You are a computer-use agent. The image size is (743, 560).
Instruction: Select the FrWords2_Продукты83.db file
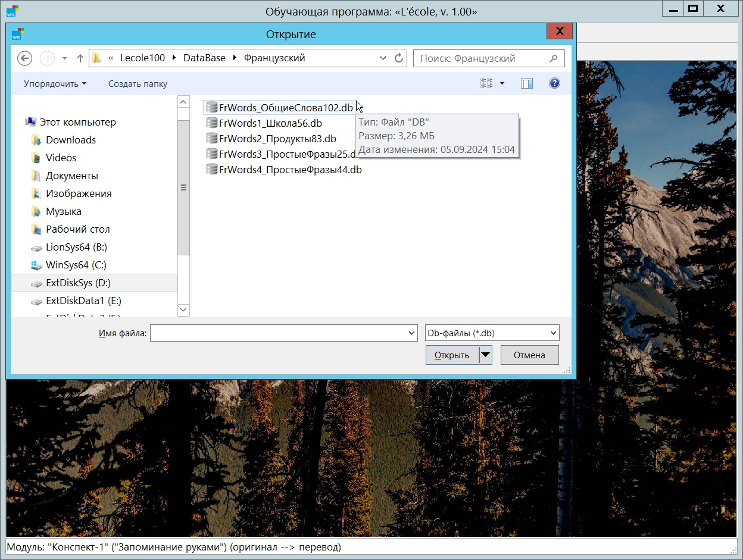click(277, 139)
